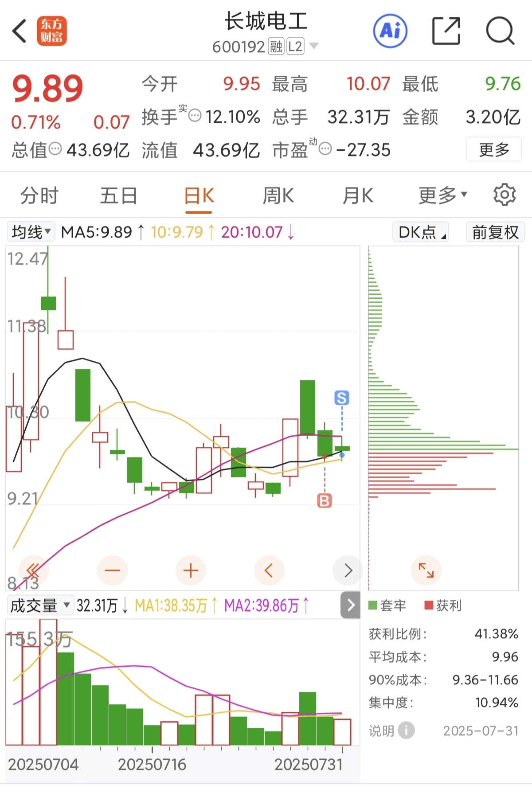532x793 pixels.
Task: Tap the share export icon
Action: [x=446, y=31]
